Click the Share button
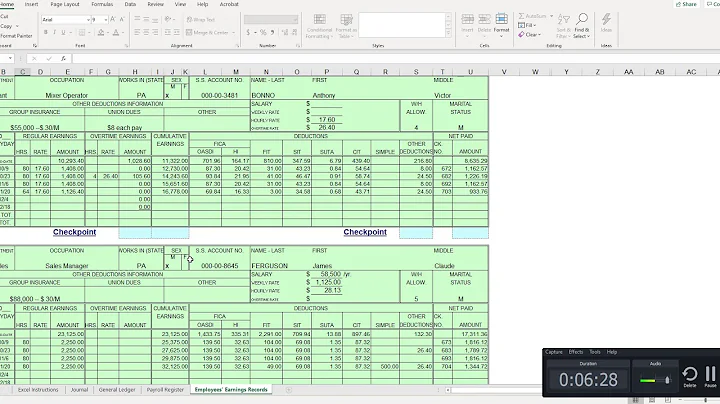Viewport: 720px width, 404px height. click(686, 4)
